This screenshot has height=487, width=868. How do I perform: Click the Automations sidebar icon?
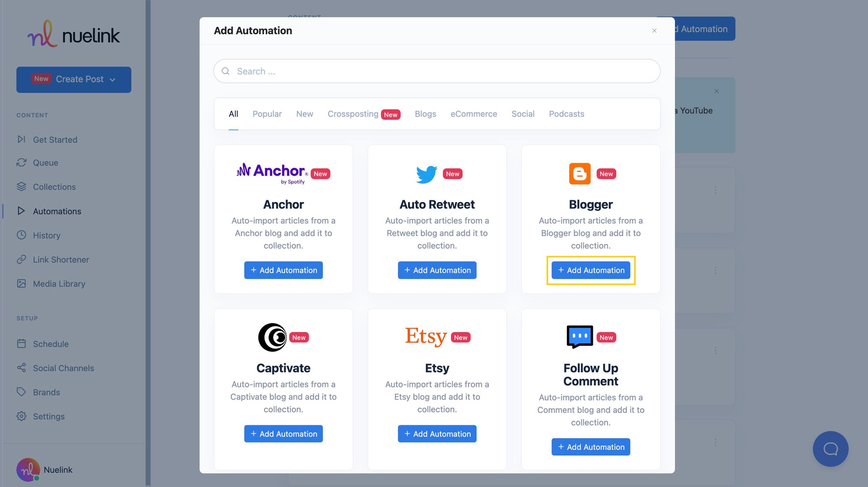click(x=21, y=211)
